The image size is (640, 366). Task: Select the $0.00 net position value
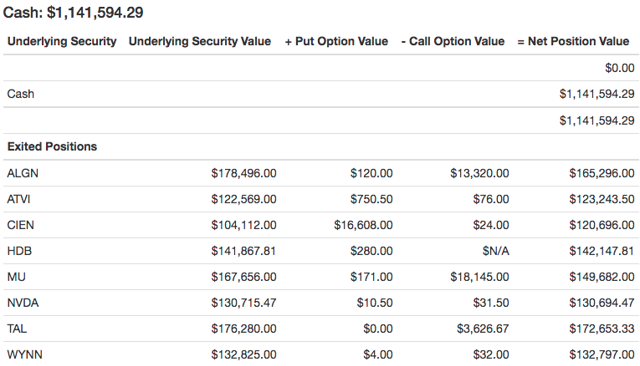(620, 68)
